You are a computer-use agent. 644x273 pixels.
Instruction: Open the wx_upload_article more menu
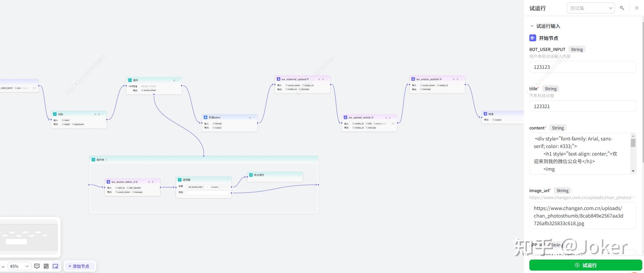pyautogui.click(x=393, y=117)
